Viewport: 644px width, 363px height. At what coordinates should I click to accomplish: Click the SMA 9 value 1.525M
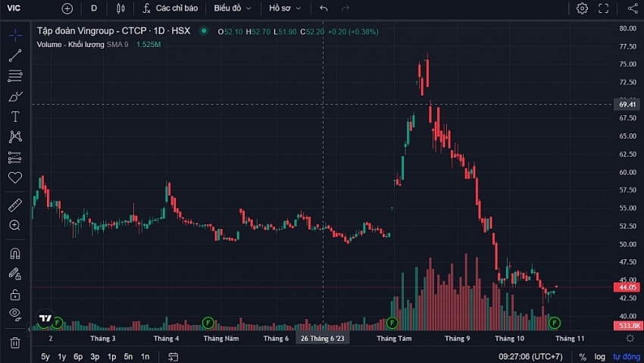(148, 45)
